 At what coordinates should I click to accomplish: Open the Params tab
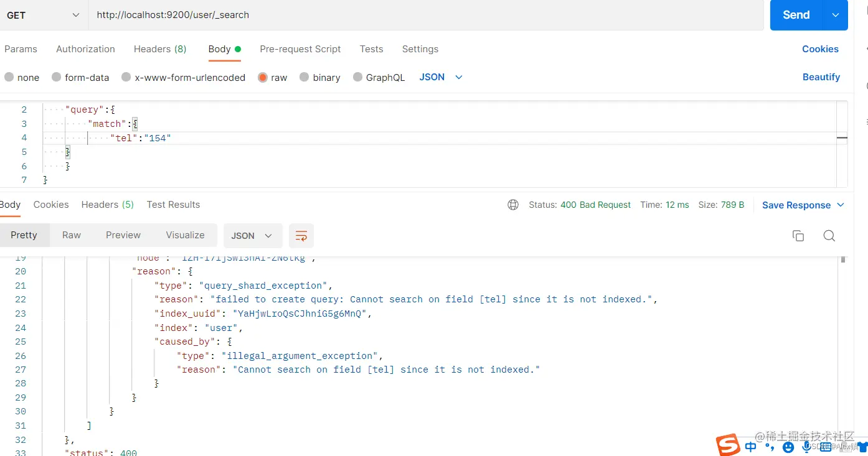[21, 49]
